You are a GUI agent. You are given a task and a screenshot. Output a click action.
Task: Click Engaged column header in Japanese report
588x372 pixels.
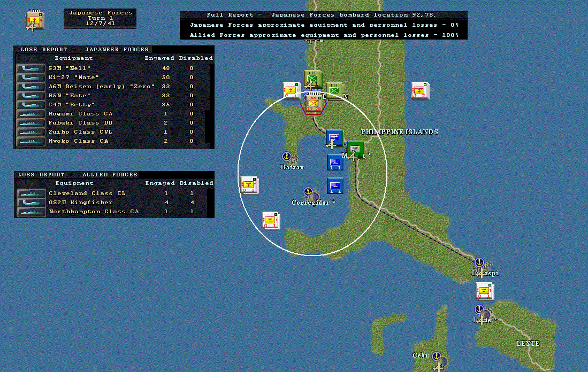159,58
